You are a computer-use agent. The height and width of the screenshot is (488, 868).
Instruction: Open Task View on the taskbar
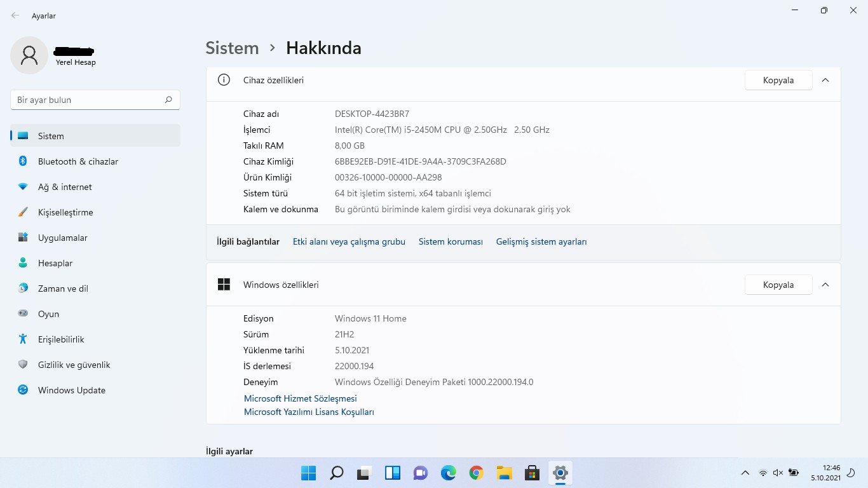click(x=364, y=473)
